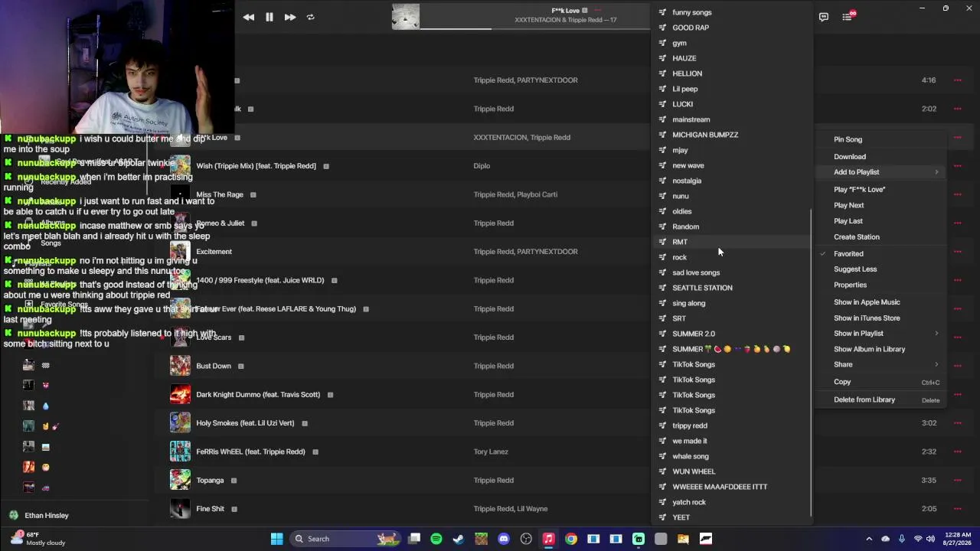The width and height of the screenshot is (980, 551).
Task: Open Google Chrome from the taskbar
Action: point(571,539)
